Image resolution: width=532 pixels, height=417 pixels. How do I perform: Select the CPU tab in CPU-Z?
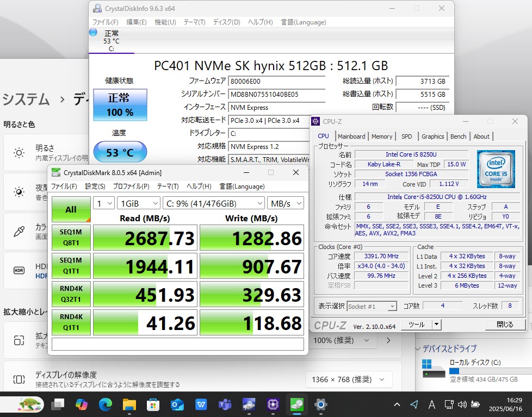[323, 136]
